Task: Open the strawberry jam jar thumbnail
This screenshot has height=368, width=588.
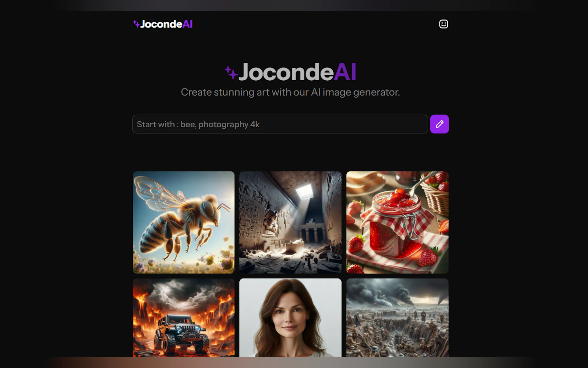Action: coord(397,222)
